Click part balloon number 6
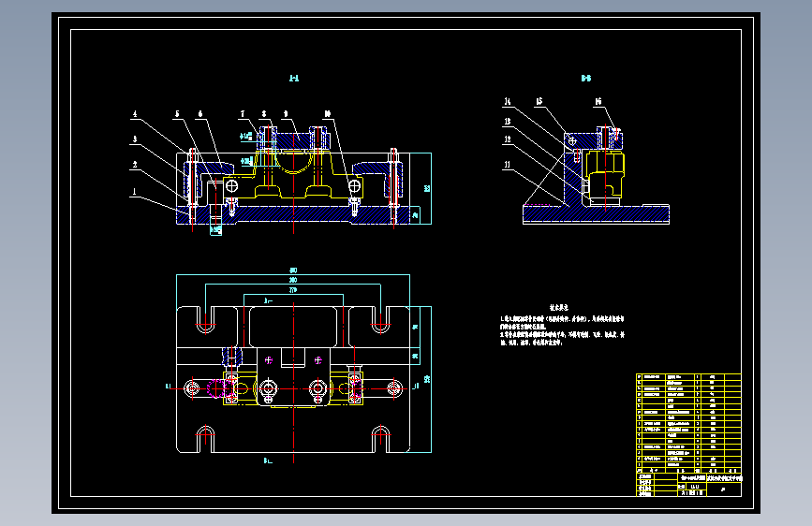This screenshot has height=526, width=812. click(x=200, y=114)
